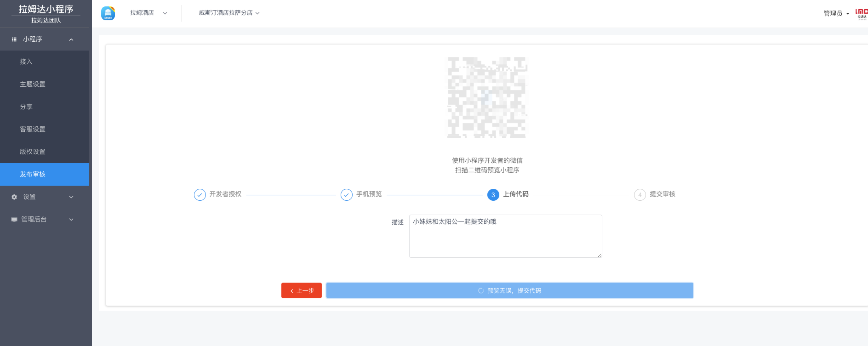Image resolution: width=868 pixels, height=346 pixels.
Task: Expand the 管理后台 sidebar section
Action: (71, 220)
